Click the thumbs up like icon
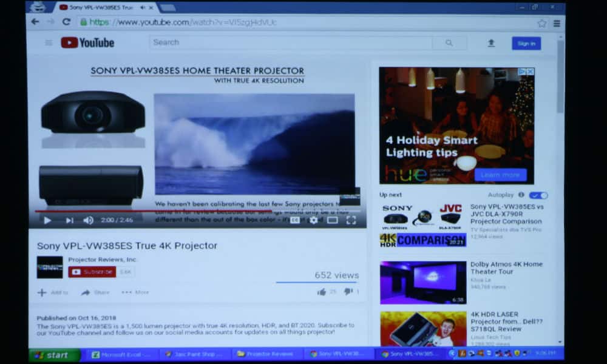 pyautogui.click(x=322, y=292)
